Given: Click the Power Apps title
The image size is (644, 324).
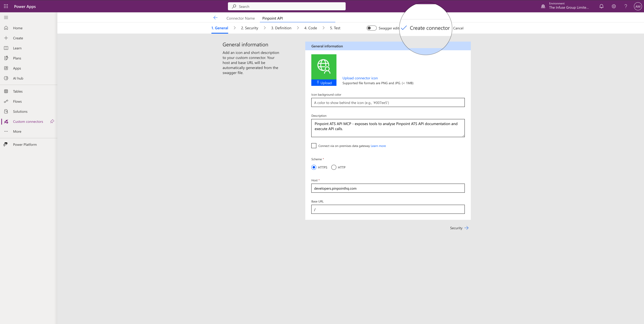Looking at the screenshot, I should coord(25,7).
